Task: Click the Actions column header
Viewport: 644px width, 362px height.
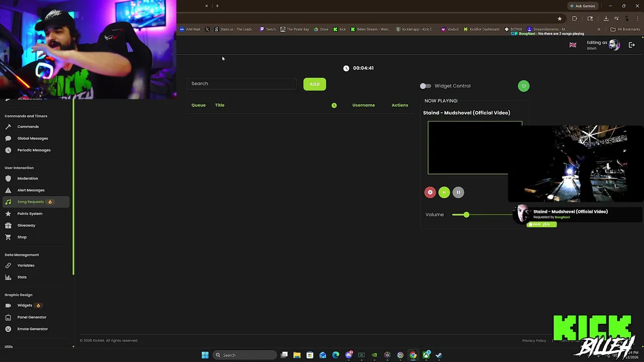Action: point(400,105)
